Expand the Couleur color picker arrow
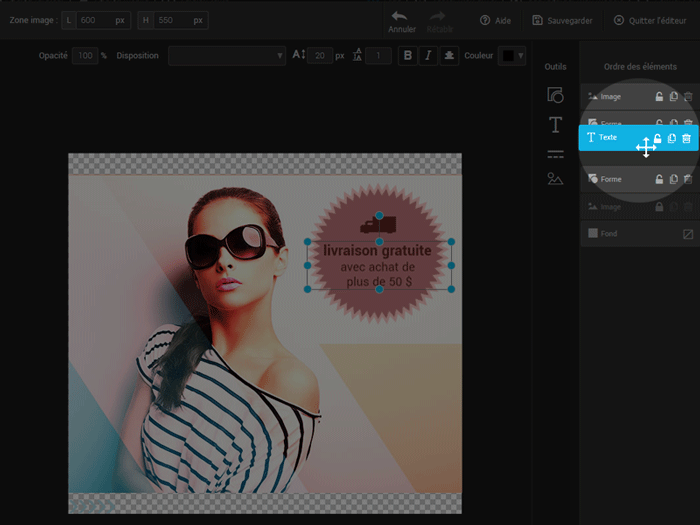 click(521, 56)
